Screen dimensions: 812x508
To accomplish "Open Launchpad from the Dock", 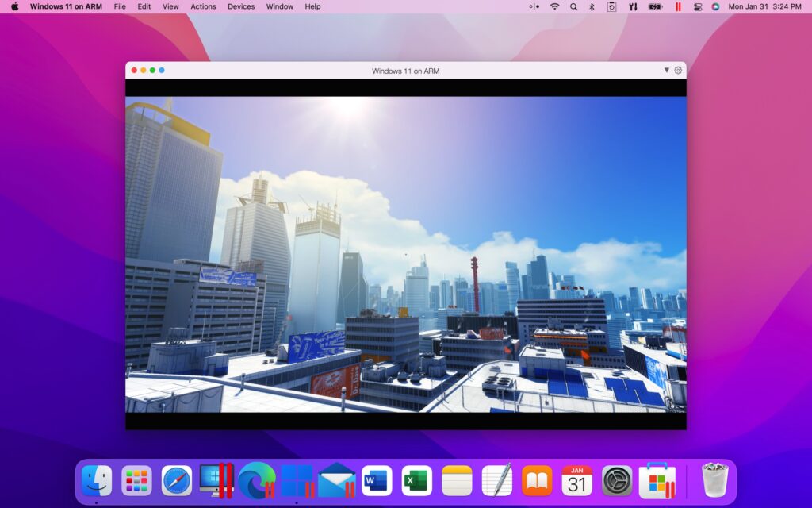I will (136, 480).
